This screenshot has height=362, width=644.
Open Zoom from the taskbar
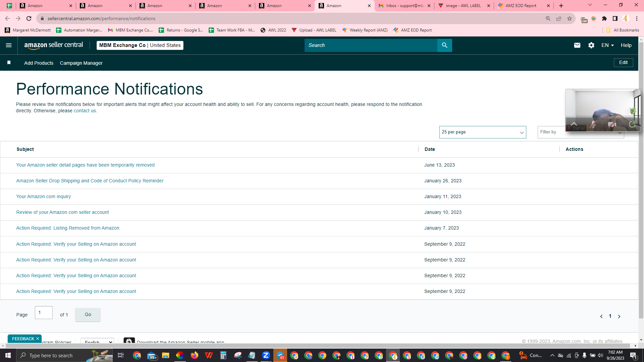[266, 355]
